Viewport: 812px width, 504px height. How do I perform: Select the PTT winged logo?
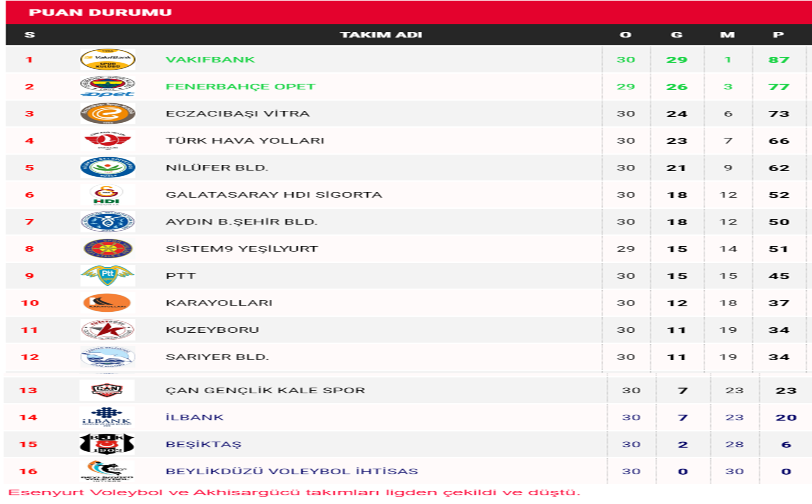tap(107, 275)
